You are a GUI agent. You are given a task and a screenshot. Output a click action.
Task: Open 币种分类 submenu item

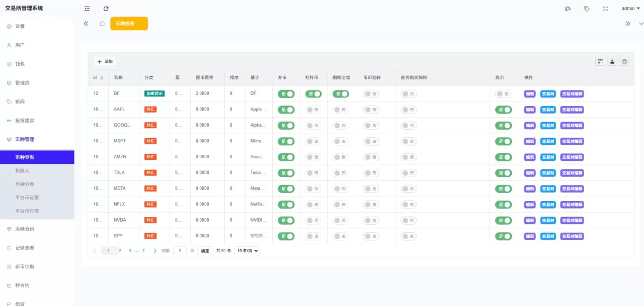[25, 184]
